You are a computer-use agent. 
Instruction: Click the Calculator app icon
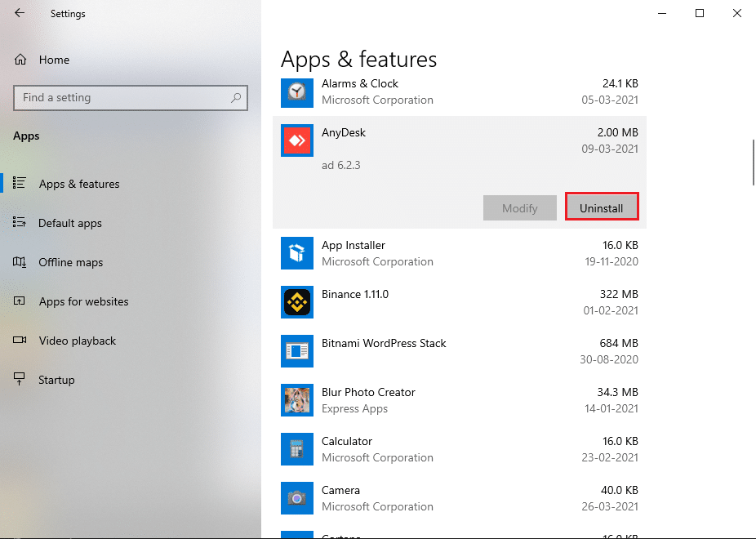coord(296,449)
